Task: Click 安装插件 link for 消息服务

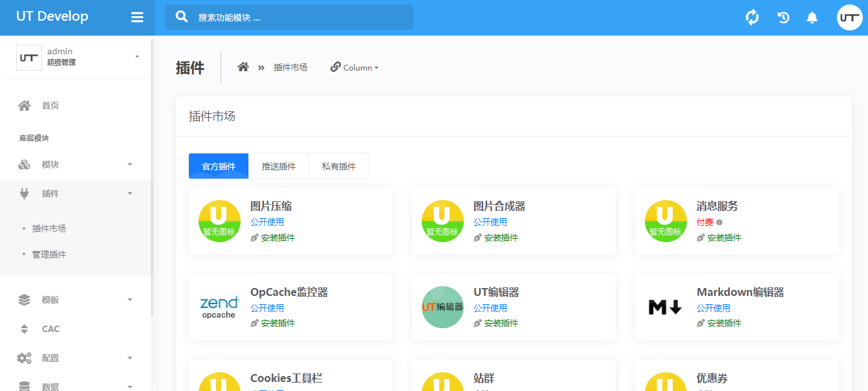Action: pyautogui.click(x=724, y=238)
